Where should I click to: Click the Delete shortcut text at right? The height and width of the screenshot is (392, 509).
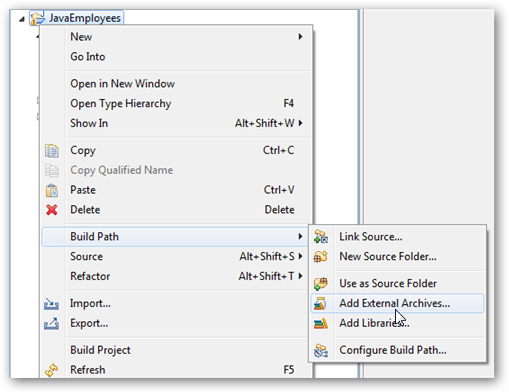[280, 210]
